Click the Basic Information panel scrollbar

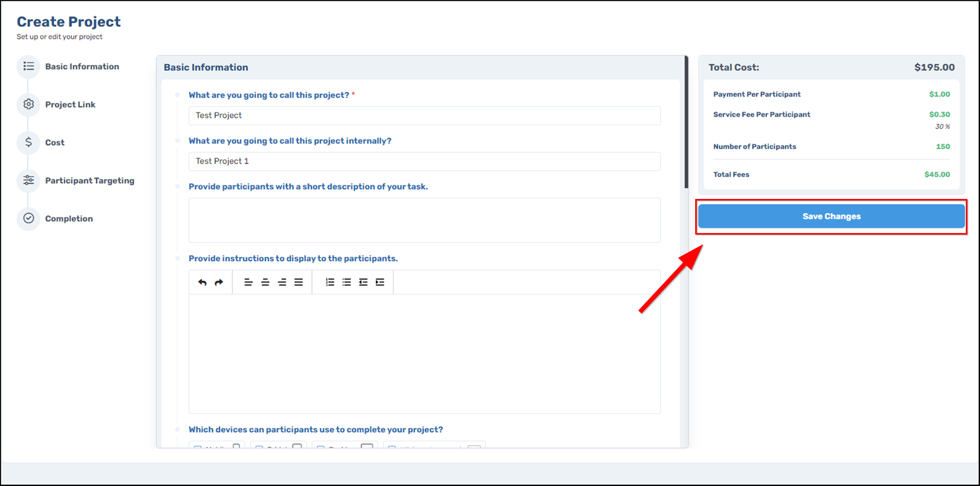686,122
